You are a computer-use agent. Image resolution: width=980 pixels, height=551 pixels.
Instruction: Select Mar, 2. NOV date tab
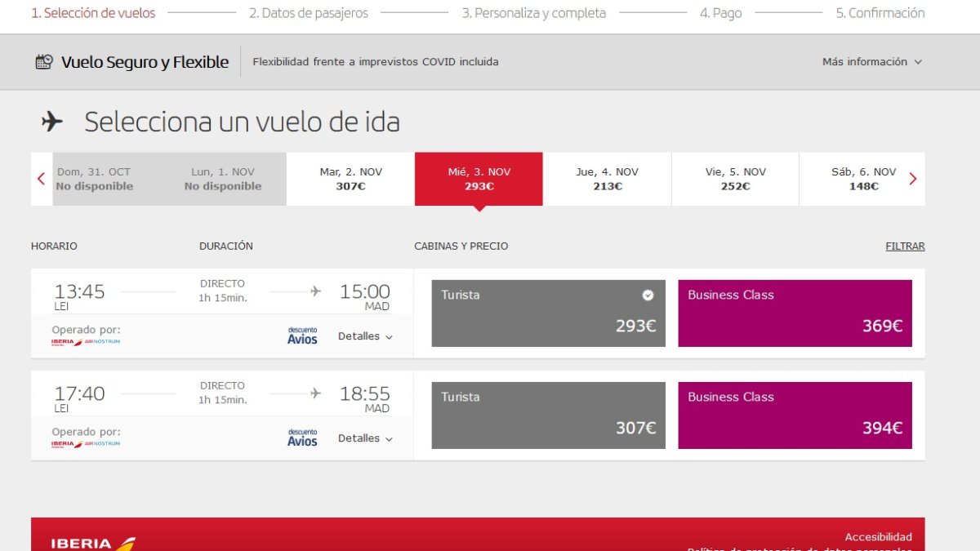(350, 179)
